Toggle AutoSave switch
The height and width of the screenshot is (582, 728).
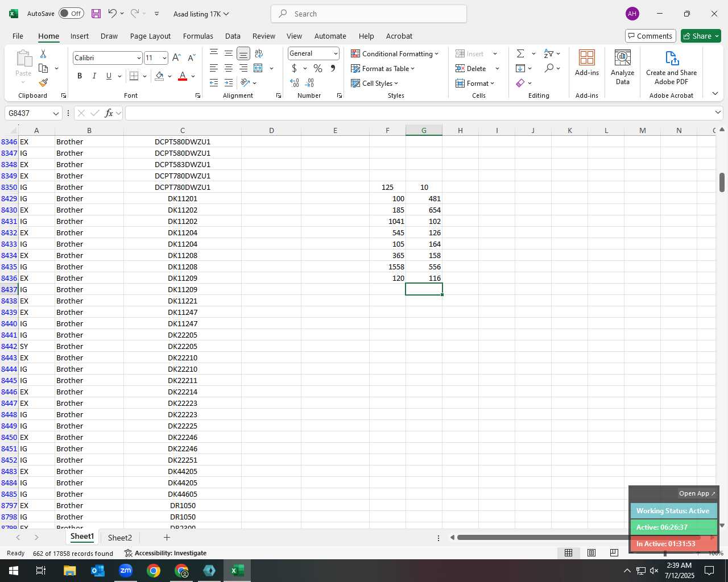tap(71, 14)
